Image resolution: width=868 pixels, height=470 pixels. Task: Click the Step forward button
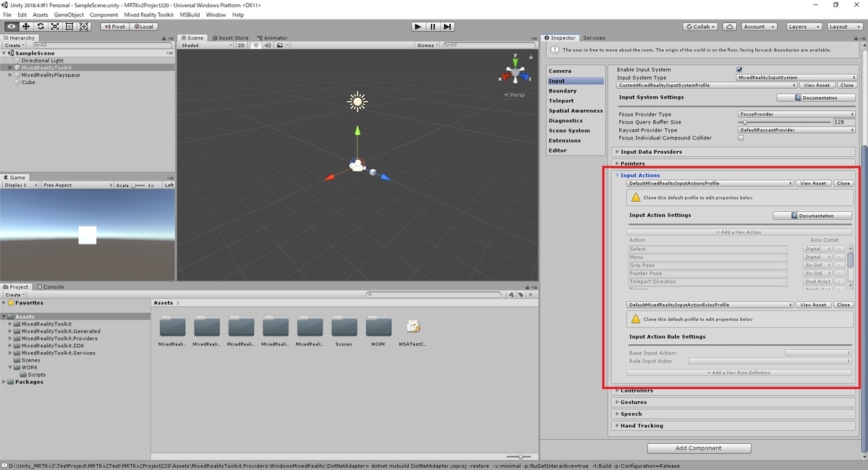pos(448,27)
